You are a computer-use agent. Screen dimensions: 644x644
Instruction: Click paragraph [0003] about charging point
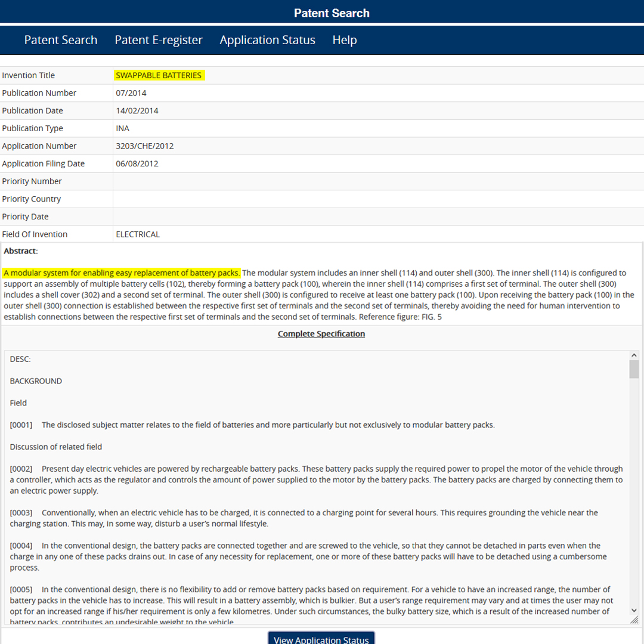pyautogui.click(x=304, y=518)
